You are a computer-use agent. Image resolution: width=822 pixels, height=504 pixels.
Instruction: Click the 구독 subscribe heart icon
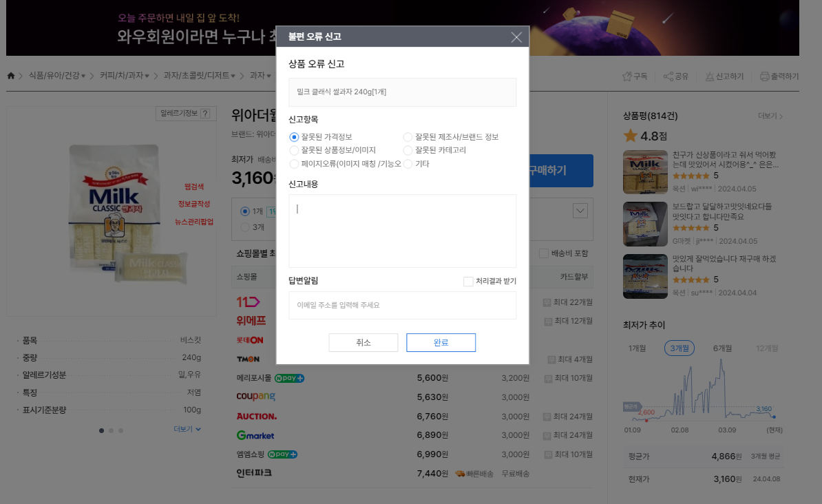pyautogui.click(x=626, y=76)
